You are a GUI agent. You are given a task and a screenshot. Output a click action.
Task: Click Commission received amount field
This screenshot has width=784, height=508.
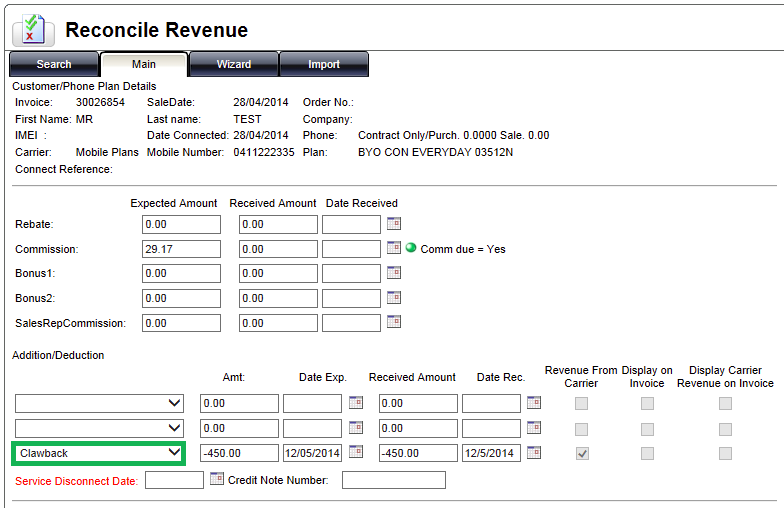(x=278, y=249)
